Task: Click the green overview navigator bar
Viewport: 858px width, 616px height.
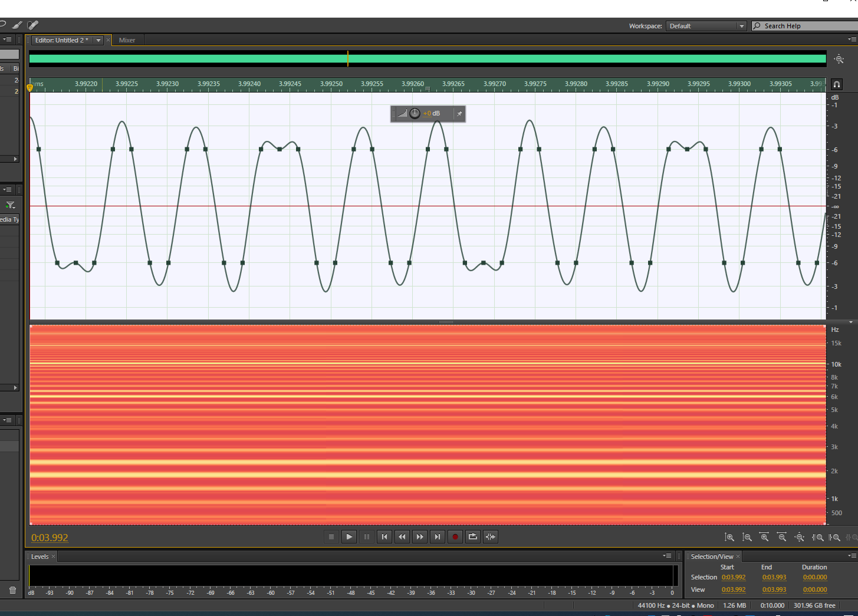Action: [x=428, y=59]
